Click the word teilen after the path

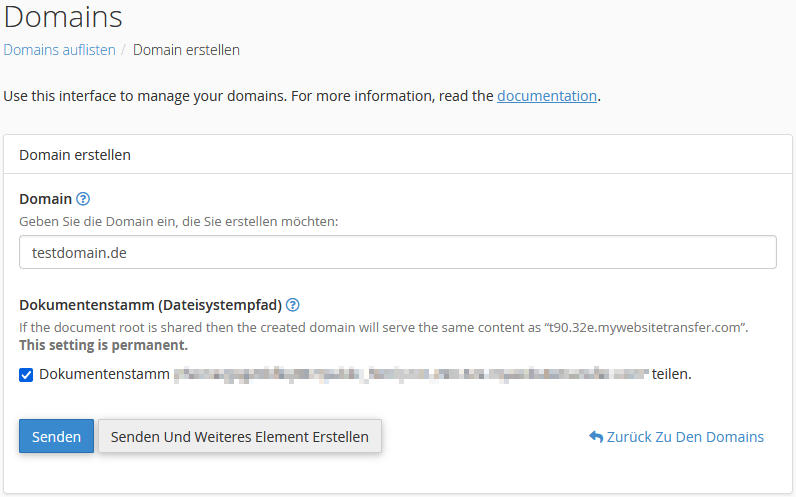672,374
